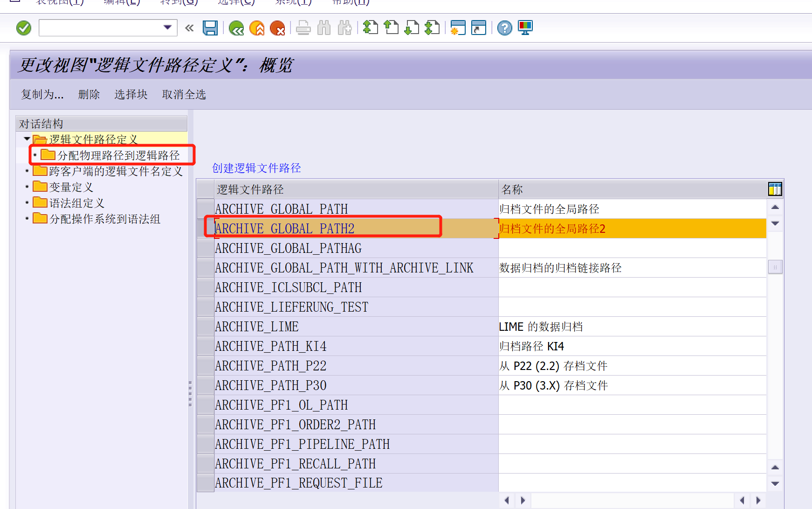Click the Find Next binoculars-plus icon
Viewport: 812px width, 509px height.
(x=344, y=28)
